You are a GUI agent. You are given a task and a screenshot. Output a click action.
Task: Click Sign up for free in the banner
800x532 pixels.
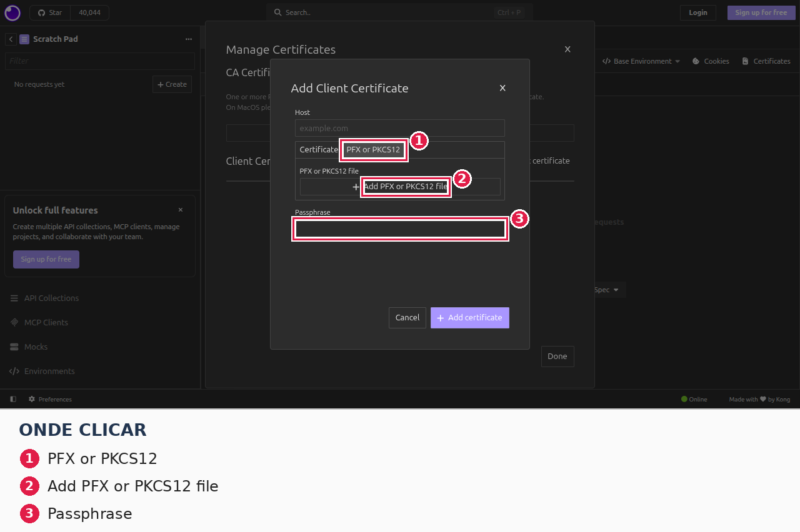46,259
